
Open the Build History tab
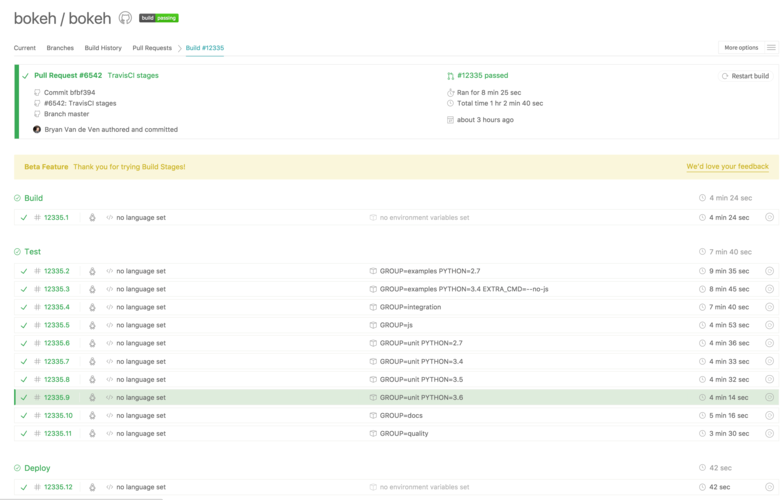(x=103, y=48)
